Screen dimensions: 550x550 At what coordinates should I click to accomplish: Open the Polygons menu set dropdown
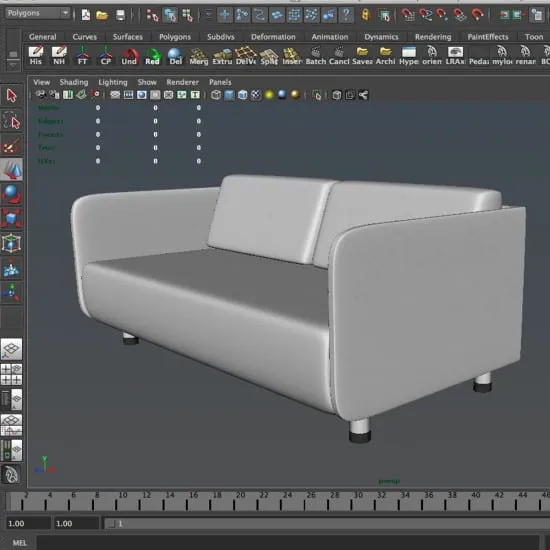[x=37, y=13]
